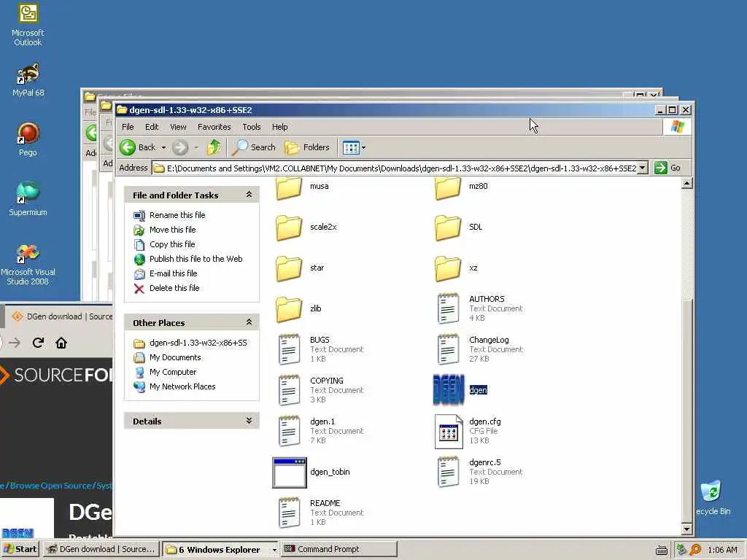Open the Tools menu
747x560 pixels.
[x=251, y=127]
